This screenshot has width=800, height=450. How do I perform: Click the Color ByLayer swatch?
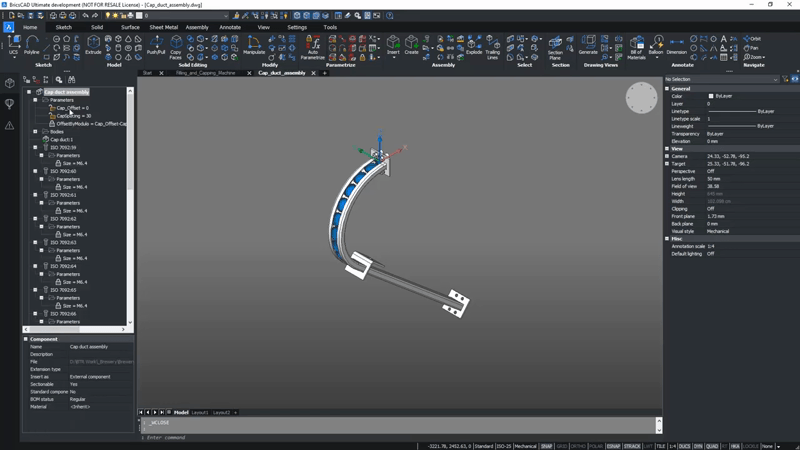(x=711, y=96)
